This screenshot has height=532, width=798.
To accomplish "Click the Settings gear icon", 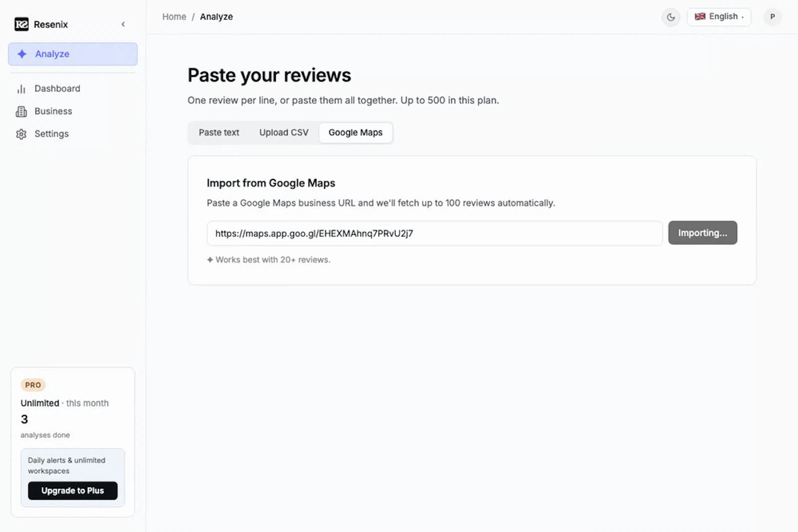I will (x=21, y=134).
